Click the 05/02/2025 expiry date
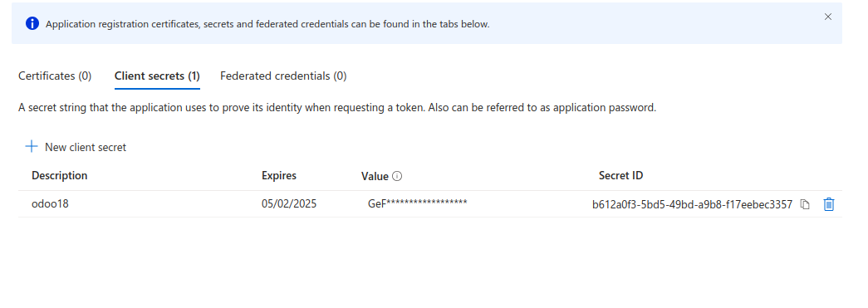The height and width of the screenshot is (308, 868). (x=289, y=204)
